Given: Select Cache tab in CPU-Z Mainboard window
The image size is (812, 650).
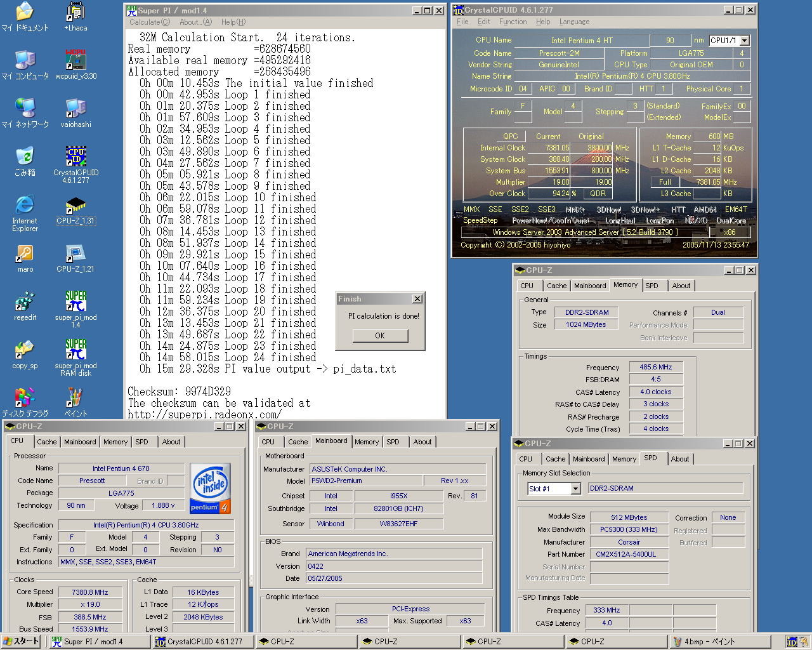Looking at the screenshot, I should pos(298,442).
